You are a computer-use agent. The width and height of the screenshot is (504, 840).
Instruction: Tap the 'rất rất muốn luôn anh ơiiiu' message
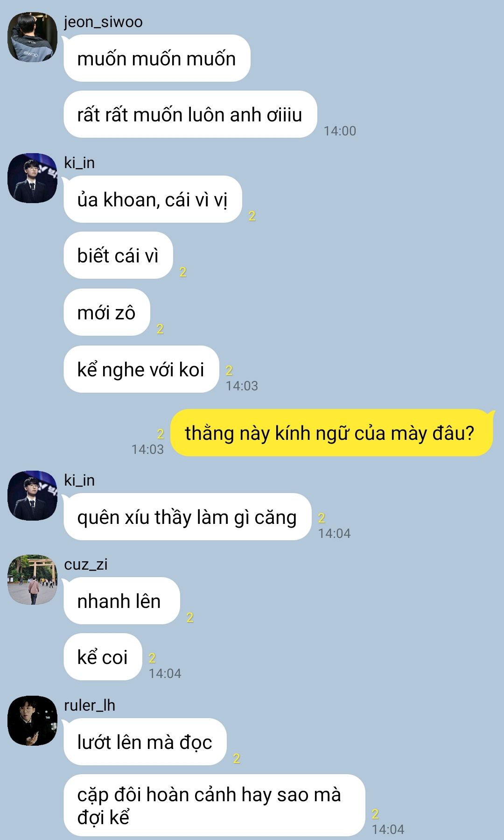(x=190, y=114)
